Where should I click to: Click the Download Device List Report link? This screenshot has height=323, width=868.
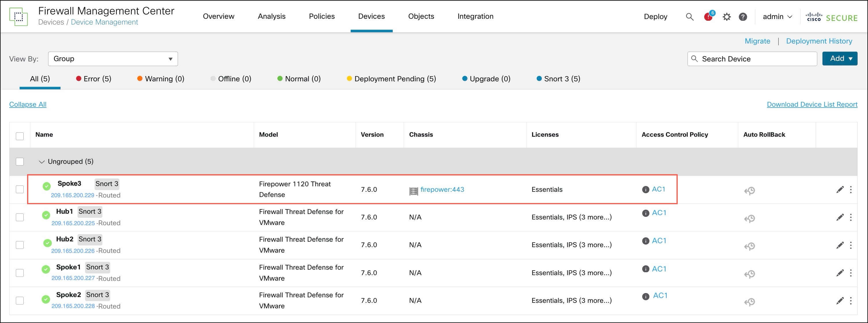pyautogui.click(x=812, y=104)
